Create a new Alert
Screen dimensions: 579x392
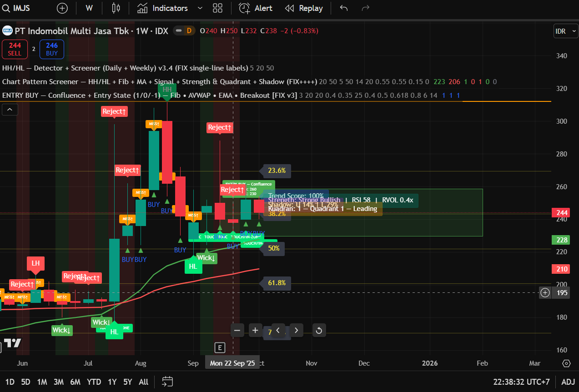tap(256, 8)
